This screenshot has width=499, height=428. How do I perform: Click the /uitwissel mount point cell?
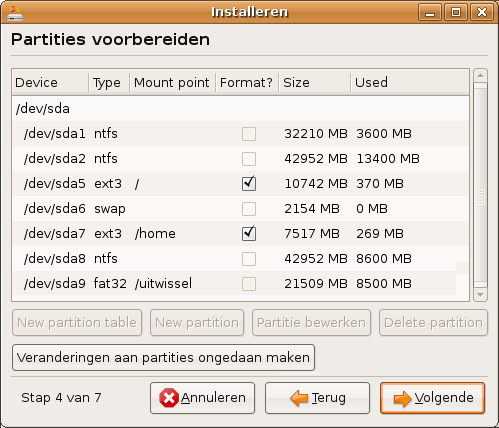point(163,284)
